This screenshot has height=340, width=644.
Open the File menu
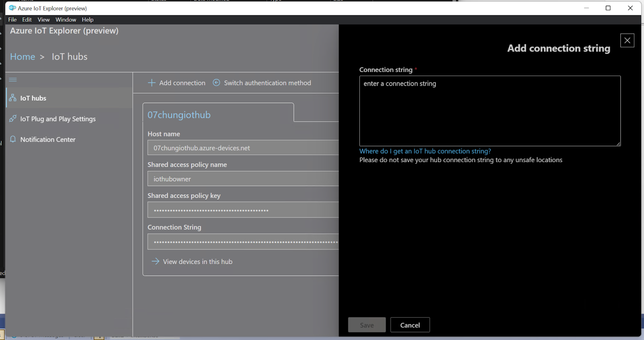click(12, 20)
